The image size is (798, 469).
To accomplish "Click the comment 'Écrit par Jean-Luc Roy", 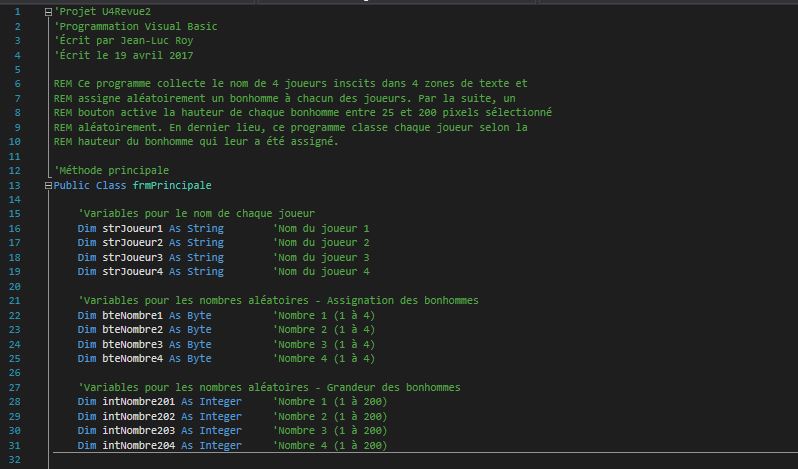I will point(124,41).
